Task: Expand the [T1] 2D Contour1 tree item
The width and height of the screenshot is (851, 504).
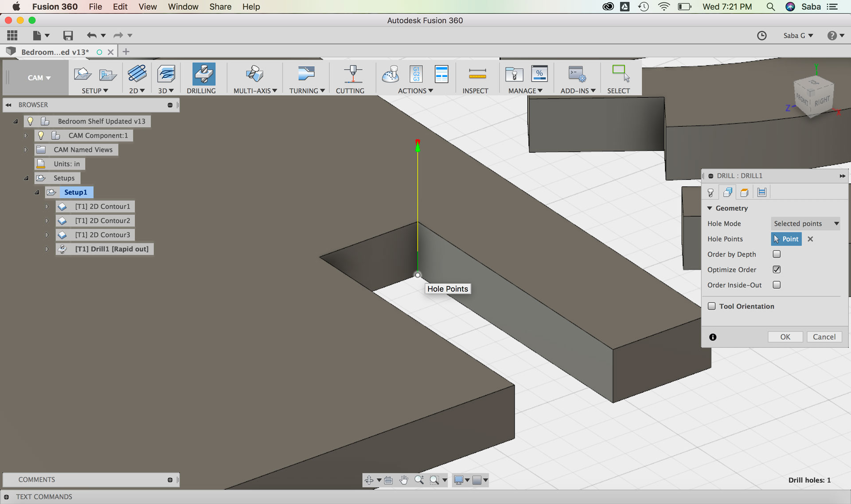Action: (47, 207)
